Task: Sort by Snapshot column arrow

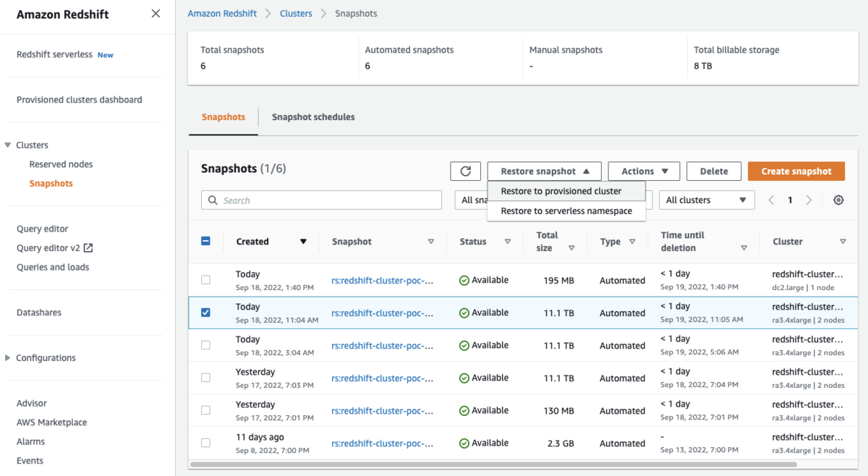Action: [431, 242]
